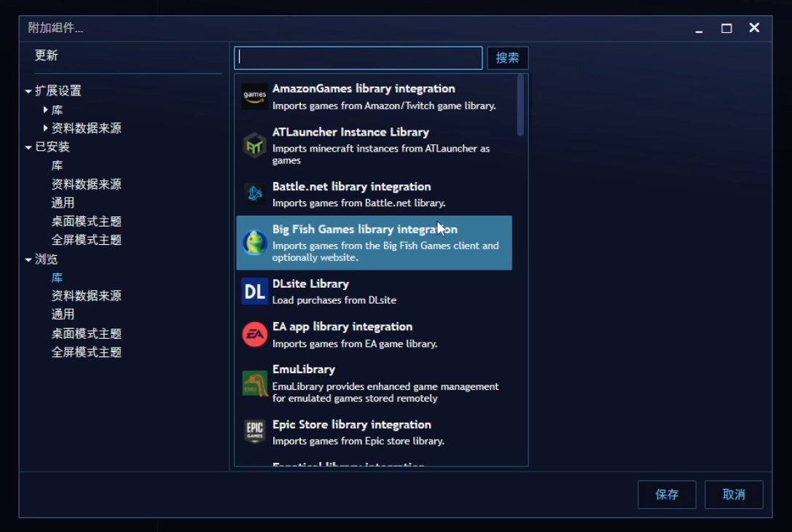Click the add-on list vertical scrollbar
Screen dimensions: 792x532
520,106
